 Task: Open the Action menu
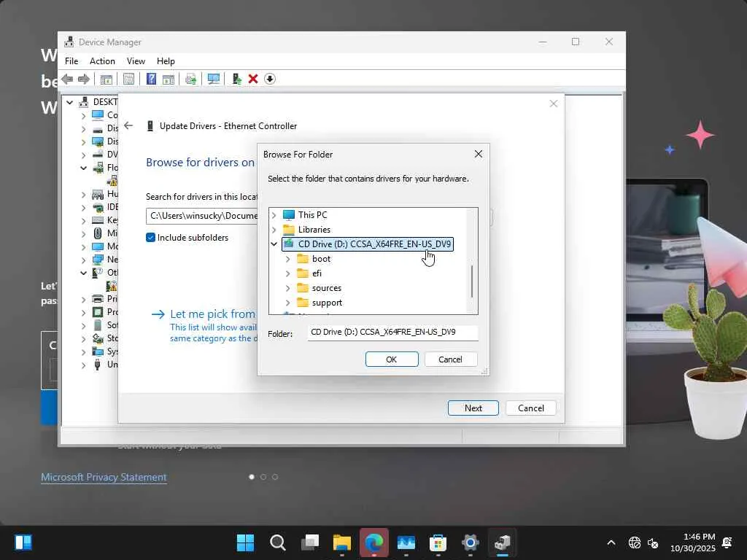(102, 61)
